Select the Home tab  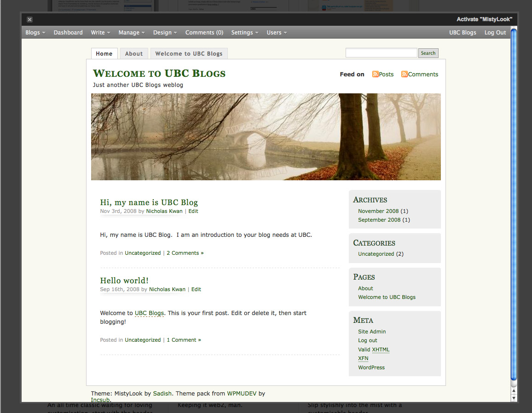click(x=104, y=53)
